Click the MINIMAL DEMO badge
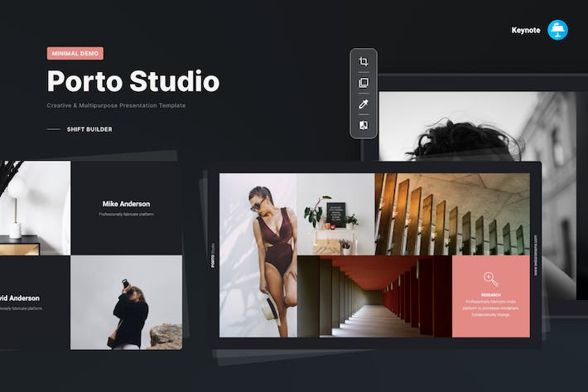The width and height of the screenshot is (588, 392). click(x=75, y=53)
